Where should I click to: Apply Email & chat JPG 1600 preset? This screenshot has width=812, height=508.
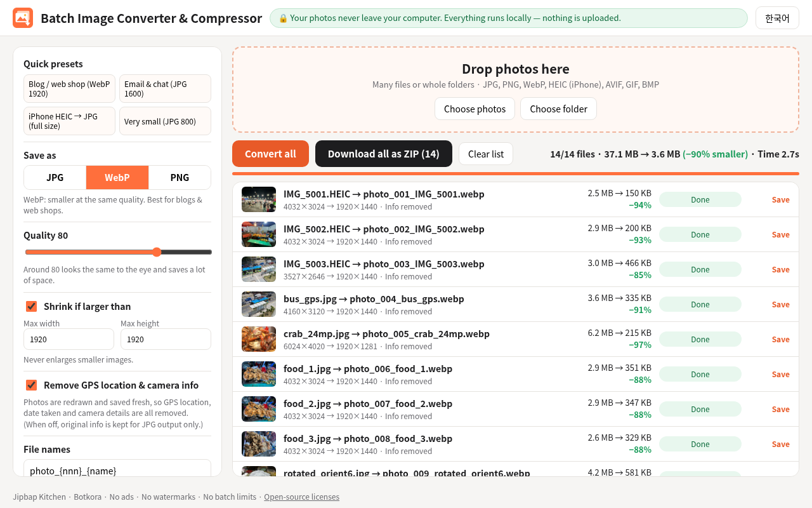pos(165,89)
